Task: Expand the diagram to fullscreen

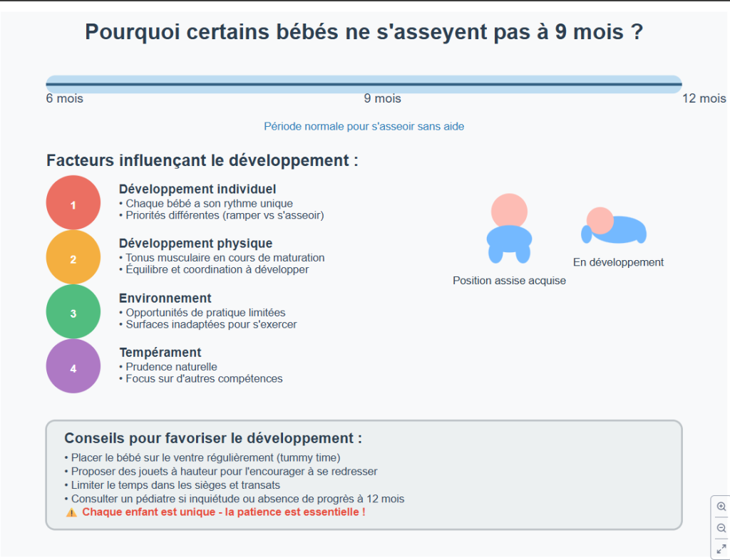Action: [x=721, y=549]
